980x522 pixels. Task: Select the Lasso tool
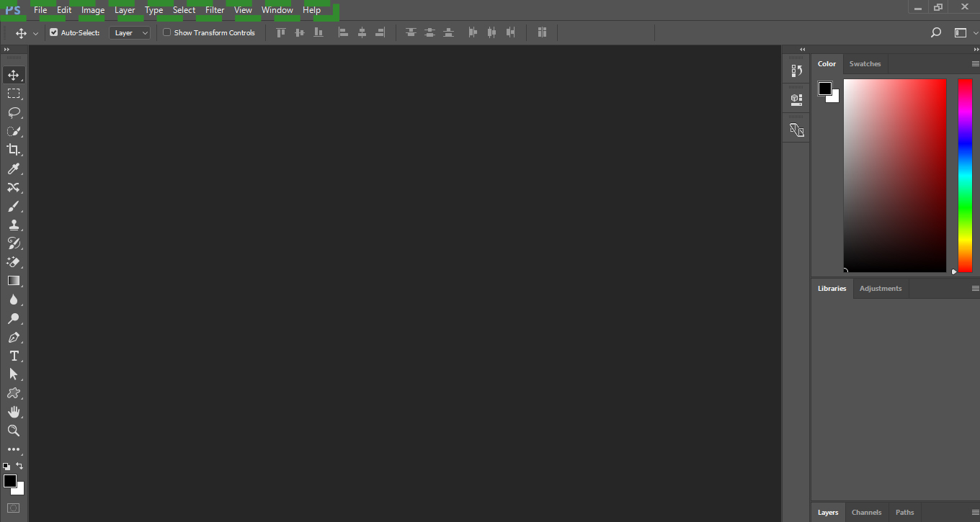[14, 112]
